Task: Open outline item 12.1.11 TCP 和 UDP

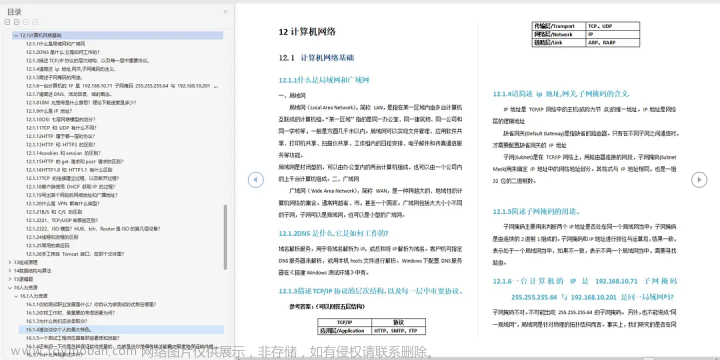Action: (61, 128)
